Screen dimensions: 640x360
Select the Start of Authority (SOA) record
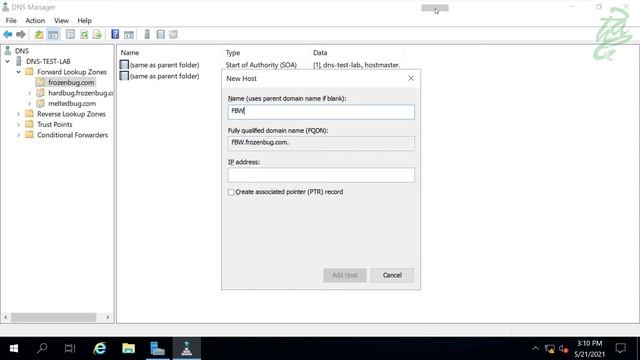point(261,65)
